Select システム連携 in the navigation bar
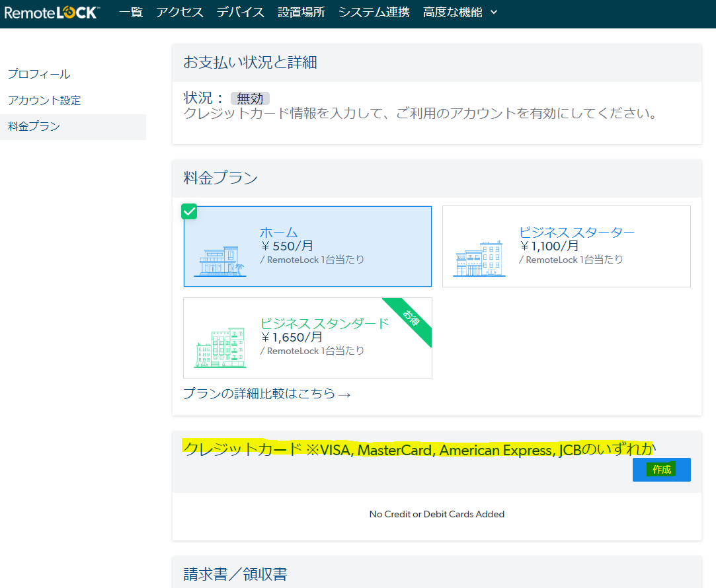 (x=374, y=13)
